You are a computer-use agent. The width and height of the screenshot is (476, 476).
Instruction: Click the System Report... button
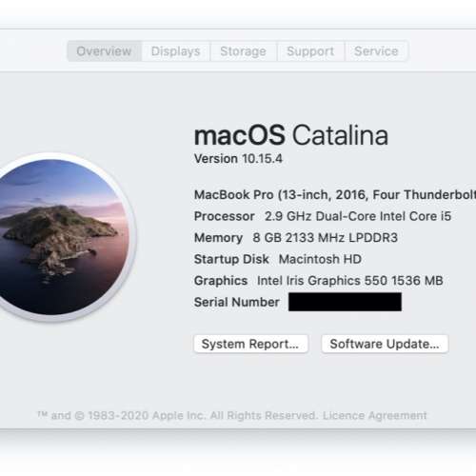coord(250,344)
